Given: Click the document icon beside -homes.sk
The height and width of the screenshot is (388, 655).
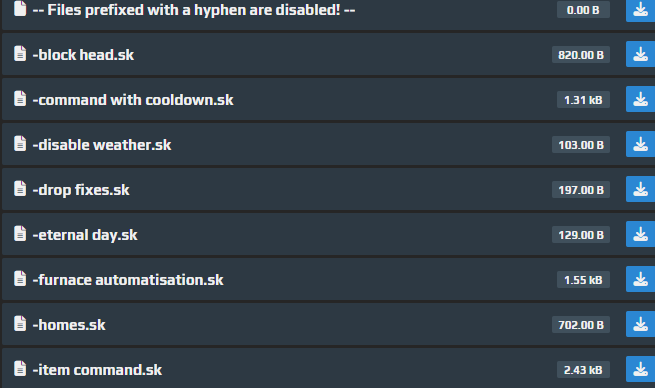Looking at the screenshot, I should pyautogui.click(x=20, y=324).
